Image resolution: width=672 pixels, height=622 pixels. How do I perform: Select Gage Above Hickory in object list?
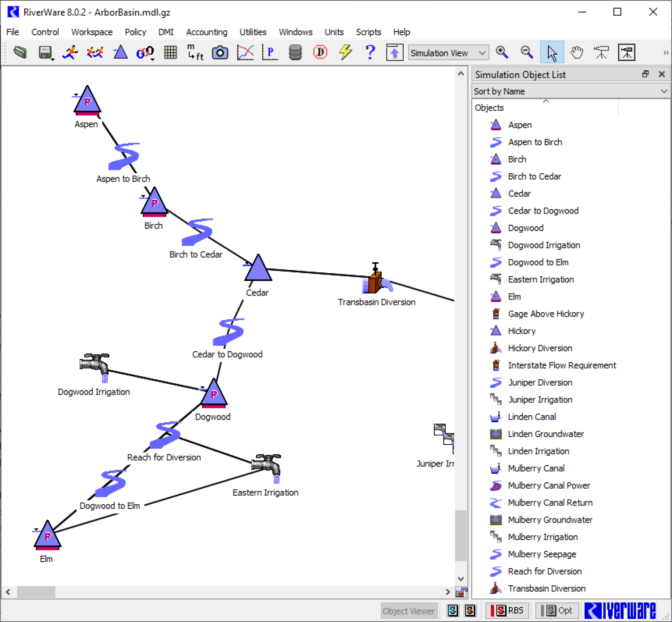click(546, 314)
